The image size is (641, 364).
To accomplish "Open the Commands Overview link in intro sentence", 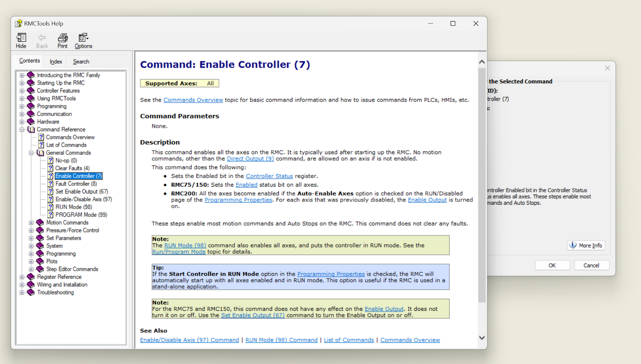I will 193,100.
